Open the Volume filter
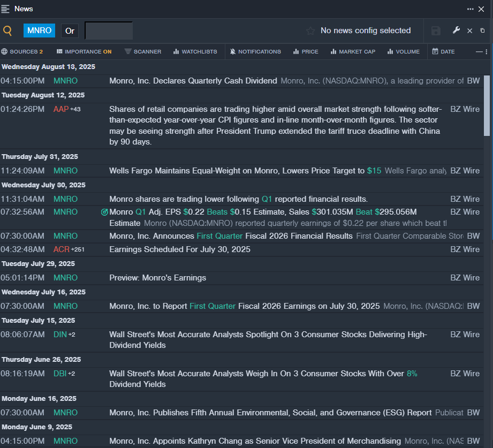 (404, 51)
